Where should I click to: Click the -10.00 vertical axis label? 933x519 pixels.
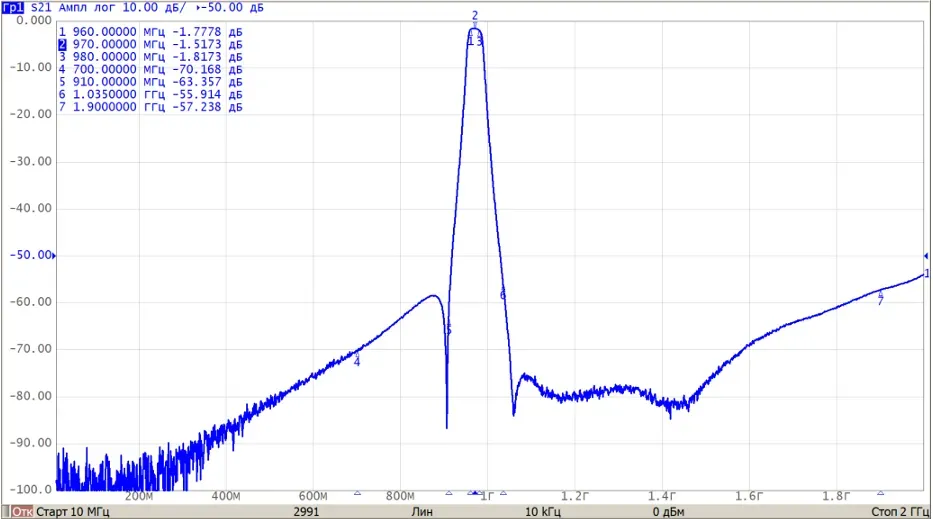coord(31,67)
